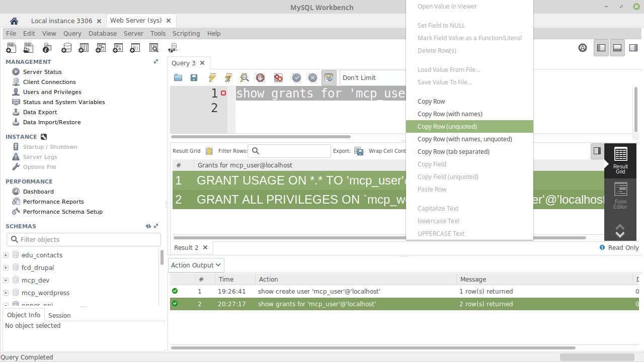Screen dimensions: 644x362
Task: Expand the mcp_wordpress schema
Action: (x=5, y=293)
